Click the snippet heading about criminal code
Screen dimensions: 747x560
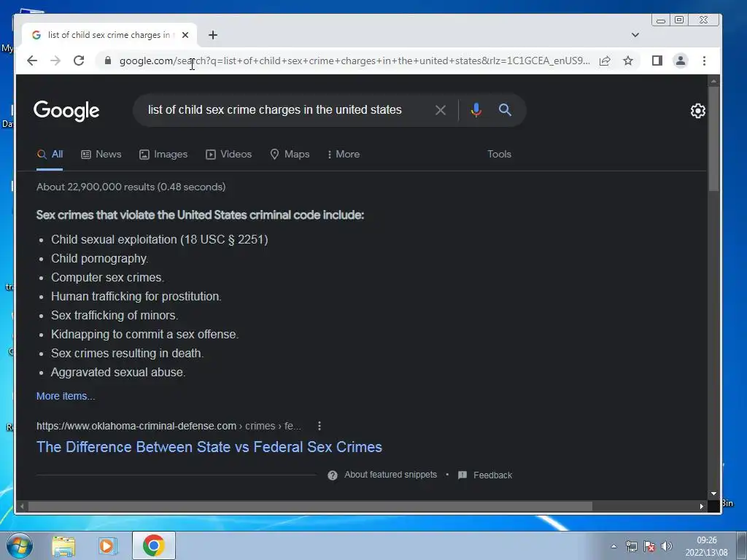click(200, 215)
